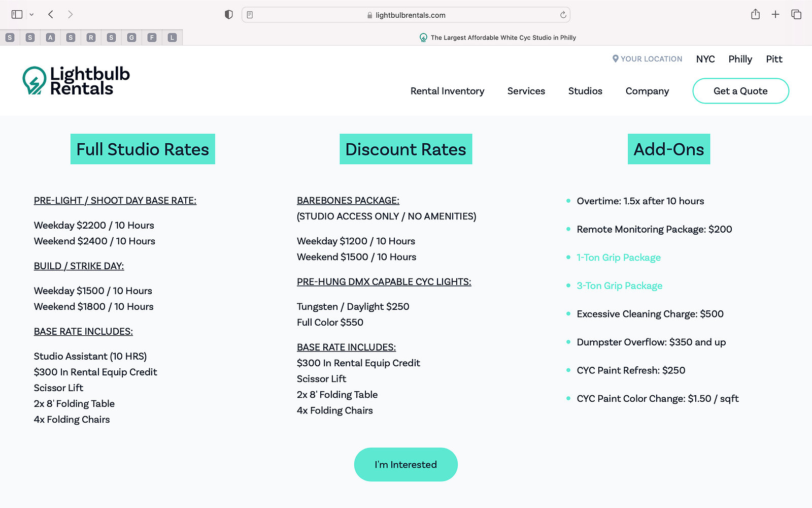Open the 3-Ton Grip Package link
Viewport: 812px width, 508px height.
click(x=619, y=285)
